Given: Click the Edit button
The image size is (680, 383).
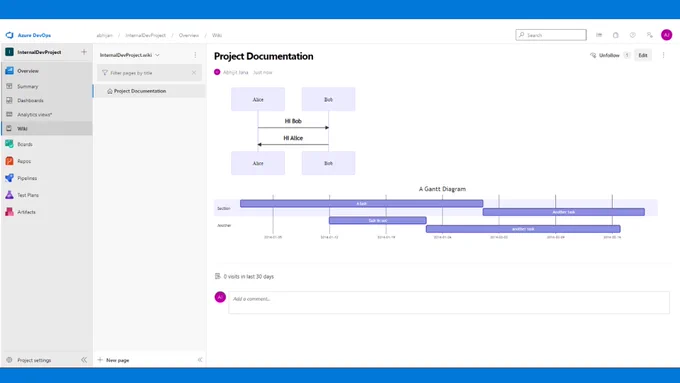Looking at the screenshot, I should (643, 55).
